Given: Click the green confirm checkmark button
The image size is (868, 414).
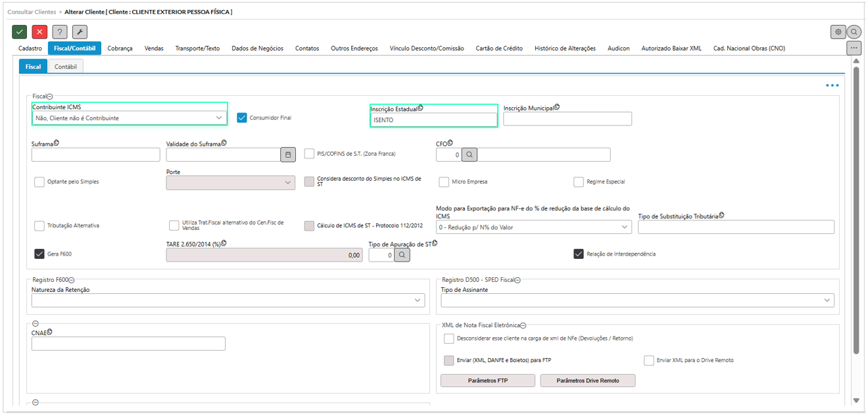Looking at the screenshot, I should [20, 32].
